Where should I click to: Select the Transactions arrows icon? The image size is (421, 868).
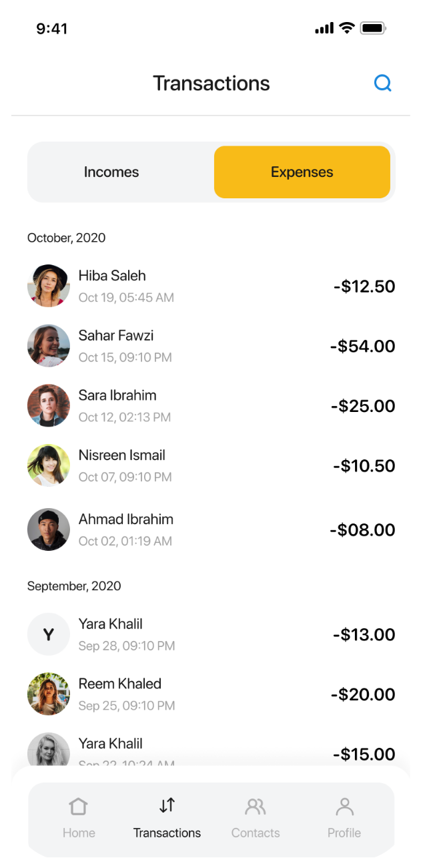coord(167,805)
